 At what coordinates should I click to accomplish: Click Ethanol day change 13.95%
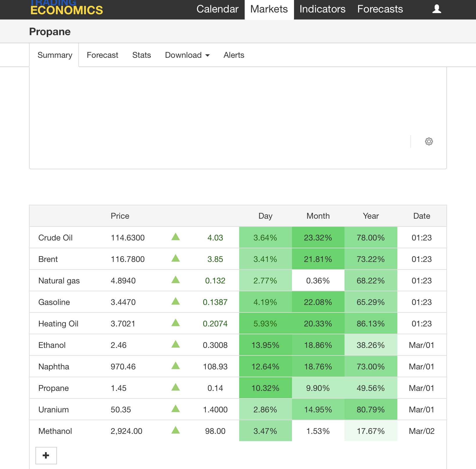tap(265, 345)
